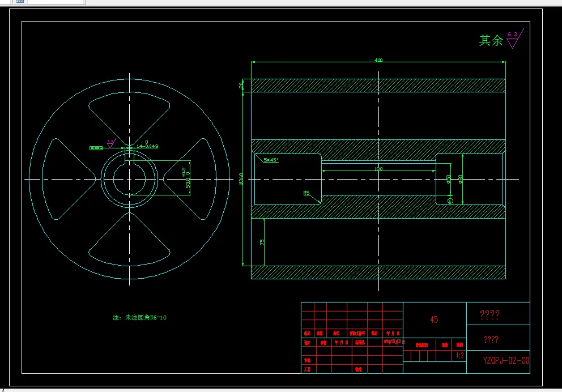
Task: Click the R5 fillet radius label
Action: coord(306,193)
